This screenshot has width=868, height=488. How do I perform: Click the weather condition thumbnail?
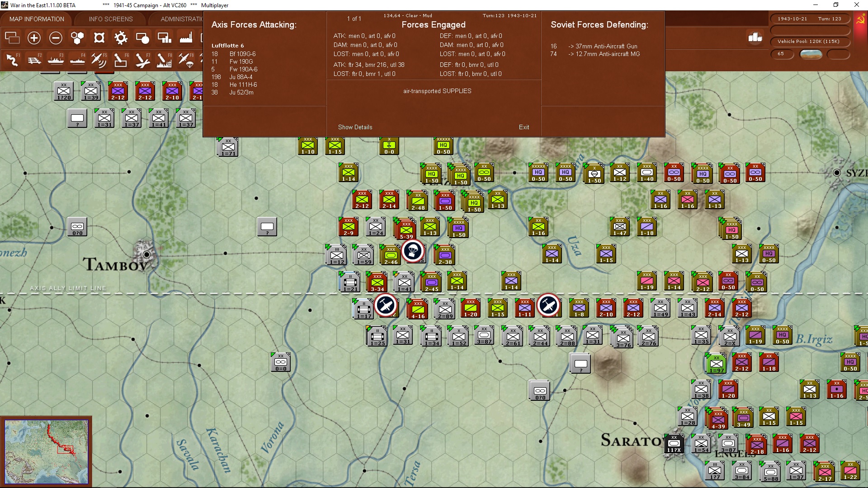pos(811,54)
